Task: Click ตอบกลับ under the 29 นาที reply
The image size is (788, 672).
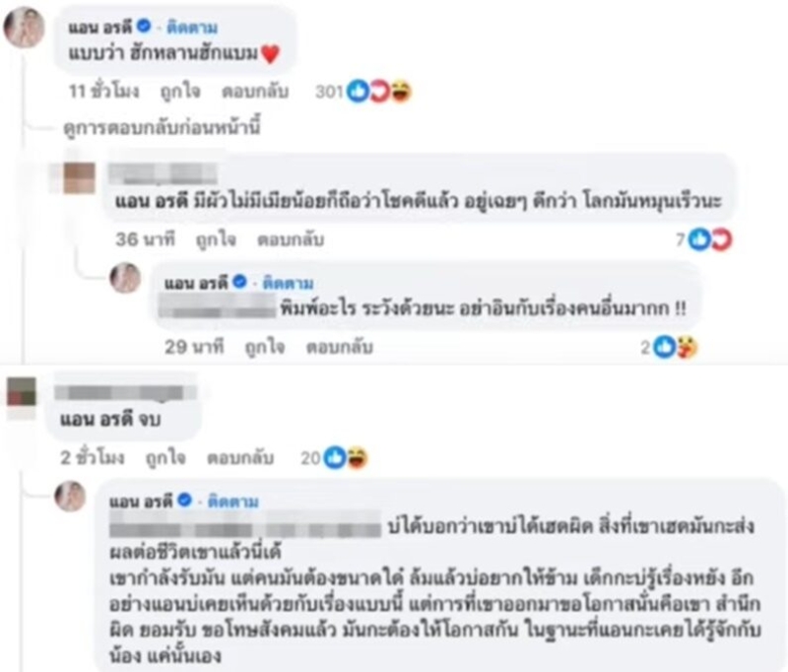Action: [x=340, y=347]
